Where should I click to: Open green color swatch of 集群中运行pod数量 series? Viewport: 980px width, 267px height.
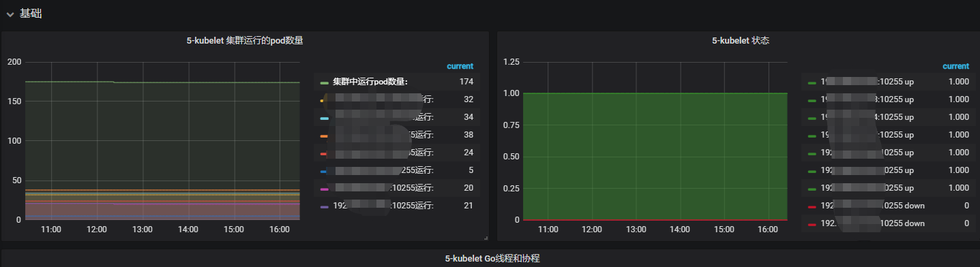[324, 82]
